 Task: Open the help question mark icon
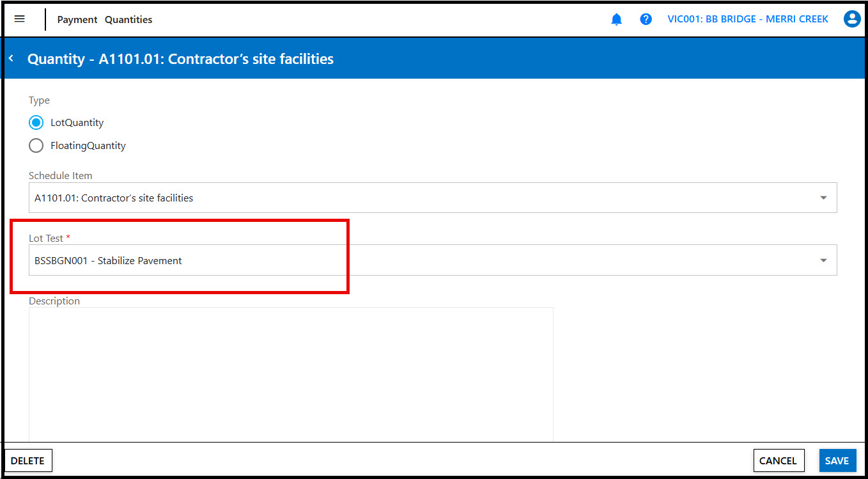[x=646, y=19]
